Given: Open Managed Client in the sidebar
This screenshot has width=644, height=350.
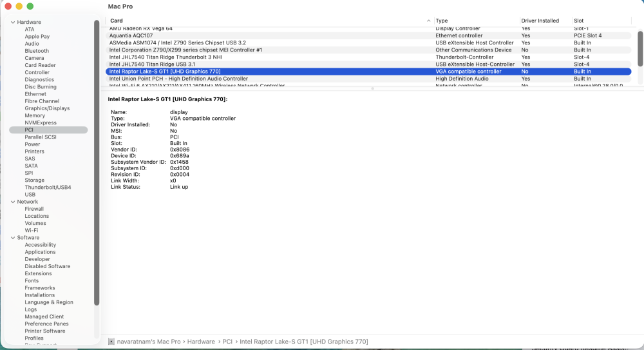Looking at the screenshot, I should tap(44, 316).
